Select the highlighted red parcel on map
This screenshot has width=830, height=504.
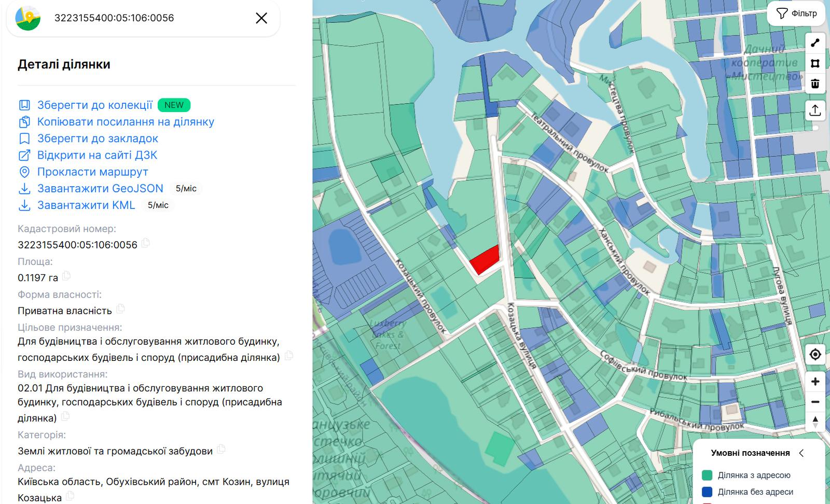(x=486, y=260)
